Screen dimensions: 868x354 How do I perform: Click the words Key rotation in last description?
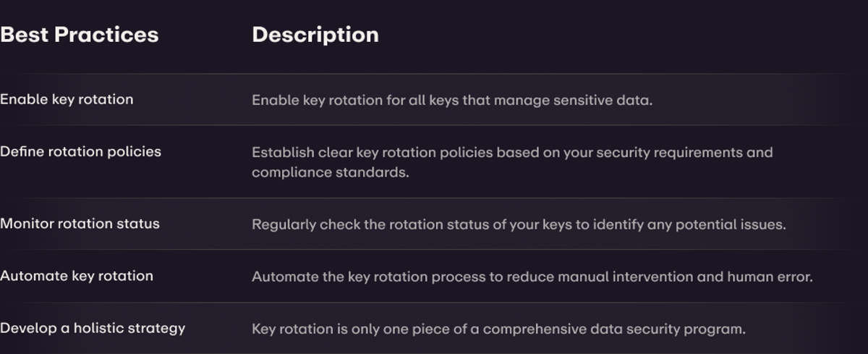[286, 329]
